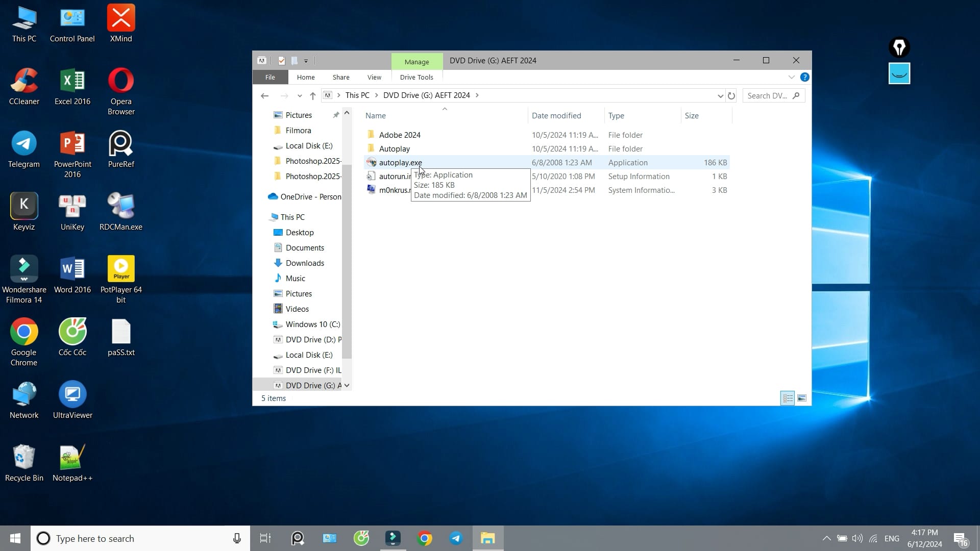Click the Properties quick access toolbar icon
This screenshot has height=551, width=980.
coord(281,61)
